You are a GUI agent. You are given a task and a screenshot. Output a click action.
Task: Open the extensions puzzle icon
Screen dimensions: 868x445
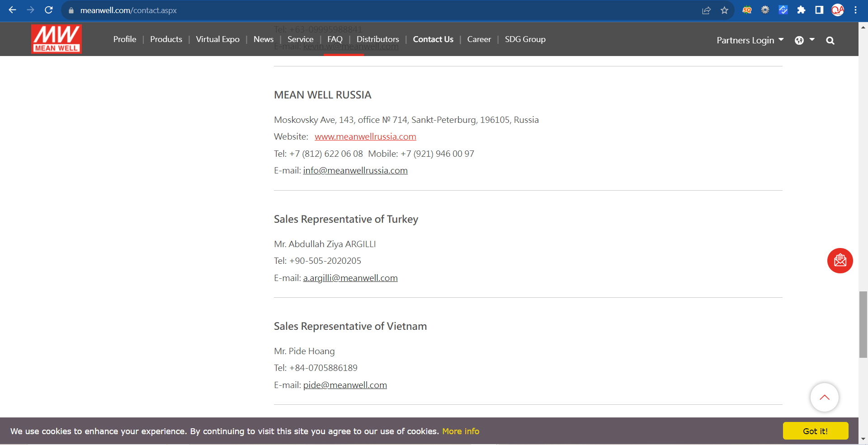pyautogui.click(x=801, y=10)
